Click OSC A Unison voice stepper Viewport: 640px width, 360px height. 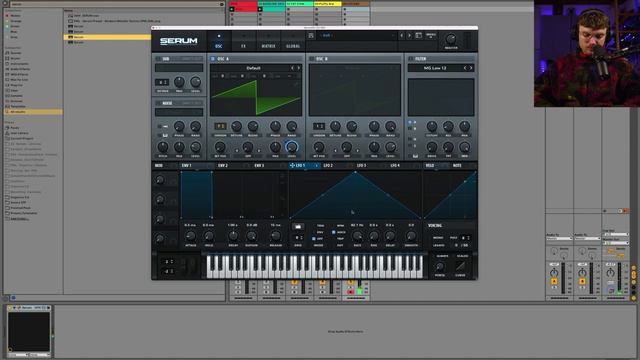click(220, 126)
